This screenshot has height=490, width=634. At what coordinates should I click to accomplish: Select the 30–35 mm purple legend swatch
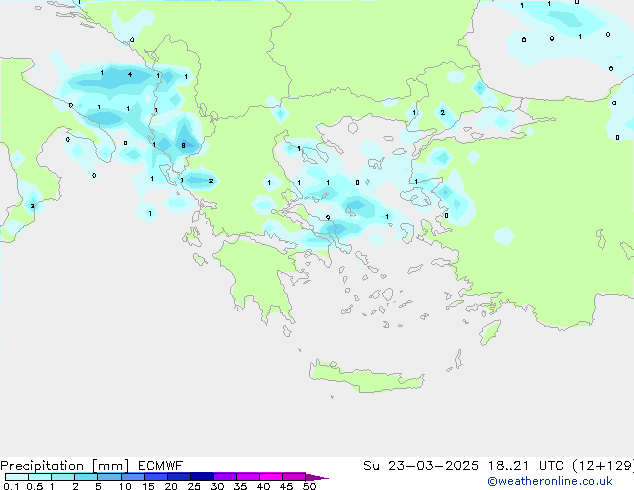pos(224,477)
